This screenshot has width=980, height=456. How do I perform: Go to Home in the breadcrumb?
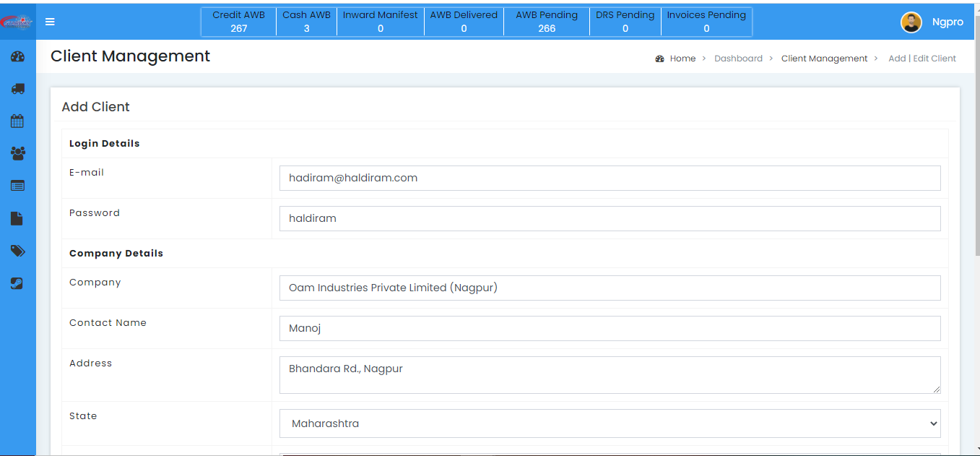pyautogui.click(x=682, y=59)
